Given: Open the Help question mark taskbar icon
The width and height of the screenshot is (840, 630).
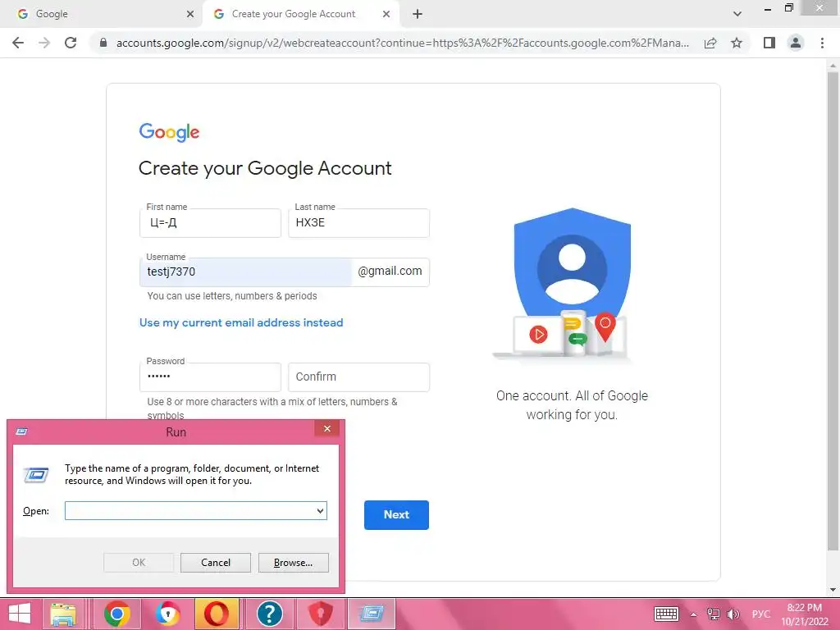Looking at the screenshot, I should 270,614.
